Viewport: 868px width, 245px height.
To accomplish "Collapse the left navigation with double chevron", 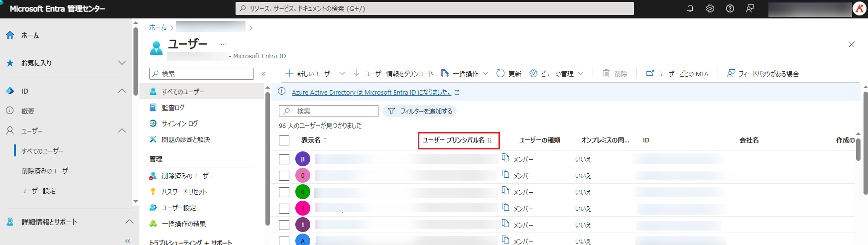I will (127, 241).
